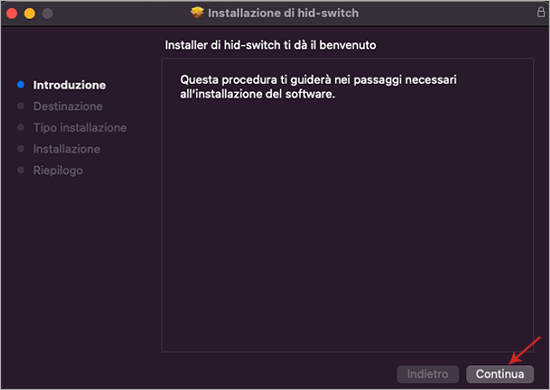Click the package box icon beside the title
This screenshot has width=550, height=390.
coord(197,13)
